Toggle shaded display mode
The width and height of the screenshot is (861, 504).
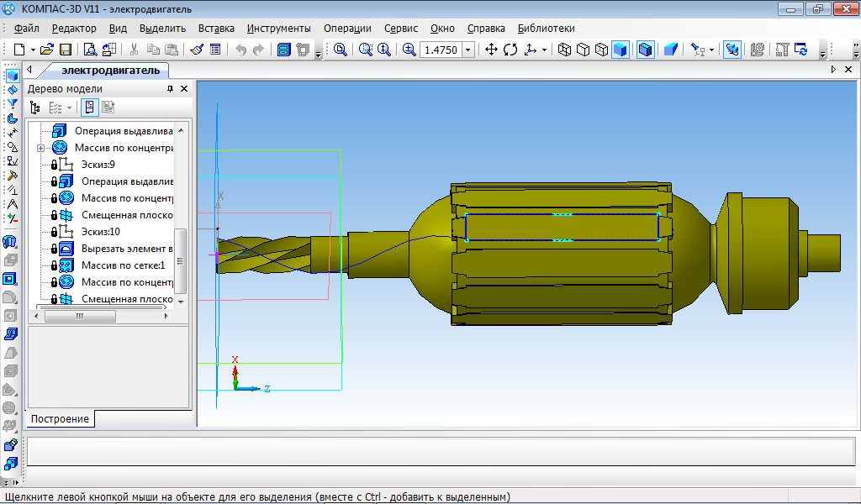pyautogui.click(x=620, y=50)
